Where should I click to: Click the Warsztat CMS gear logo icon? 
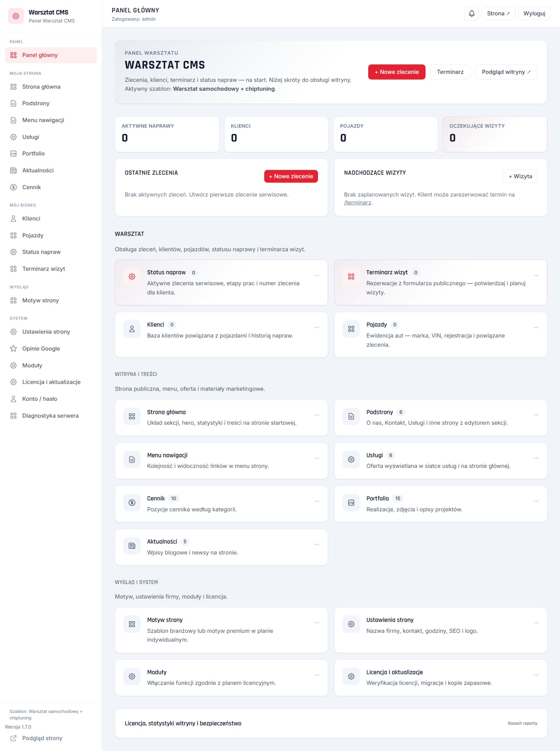click(16, 16)
